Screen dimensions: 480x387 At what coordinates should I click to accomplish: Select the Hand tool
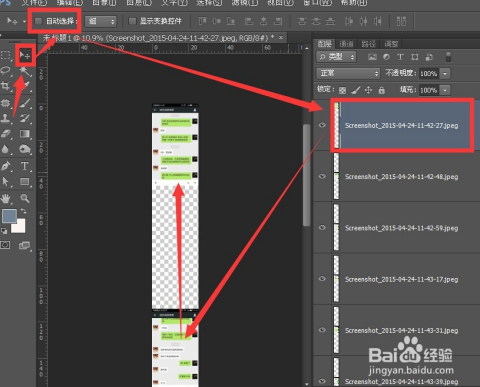coord(5,198)
